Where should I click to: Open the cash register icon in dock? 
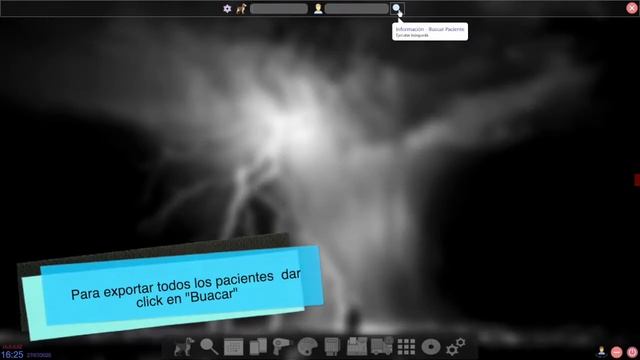click(357, 347)
